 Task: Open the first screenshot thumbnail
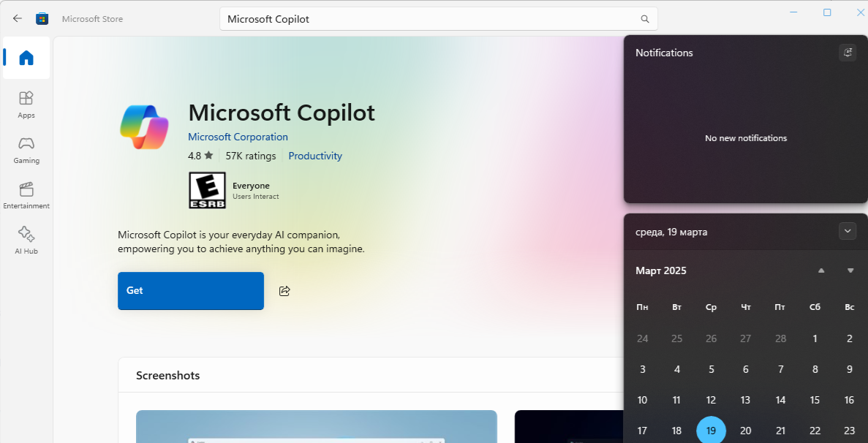[316, 426]
